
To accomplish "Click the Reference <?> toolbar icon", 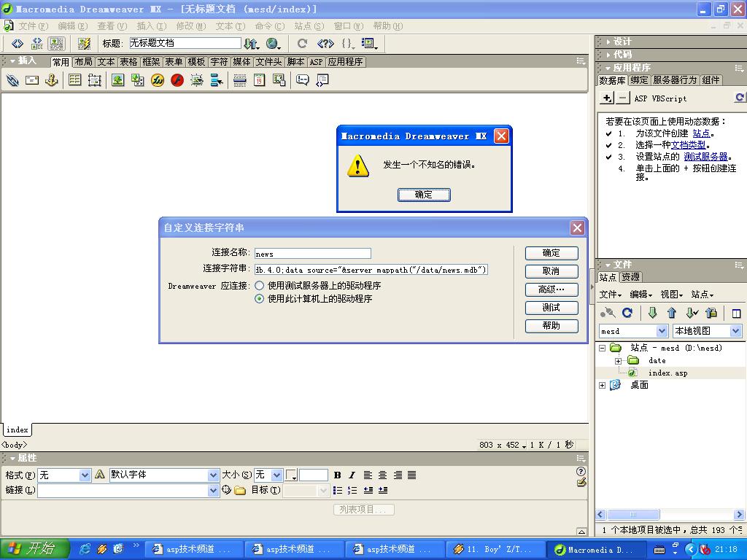I will (325, 44).
